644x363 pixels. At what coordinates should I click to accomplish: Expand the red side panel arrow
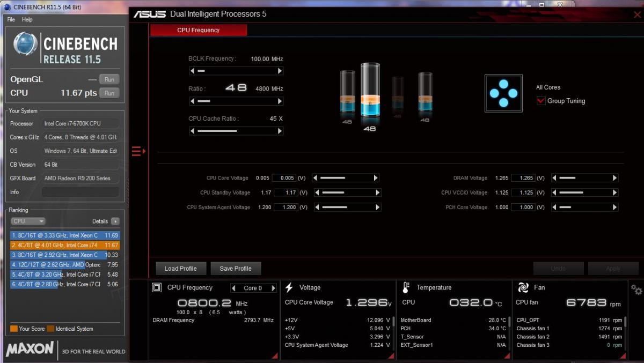coord(138,151)
